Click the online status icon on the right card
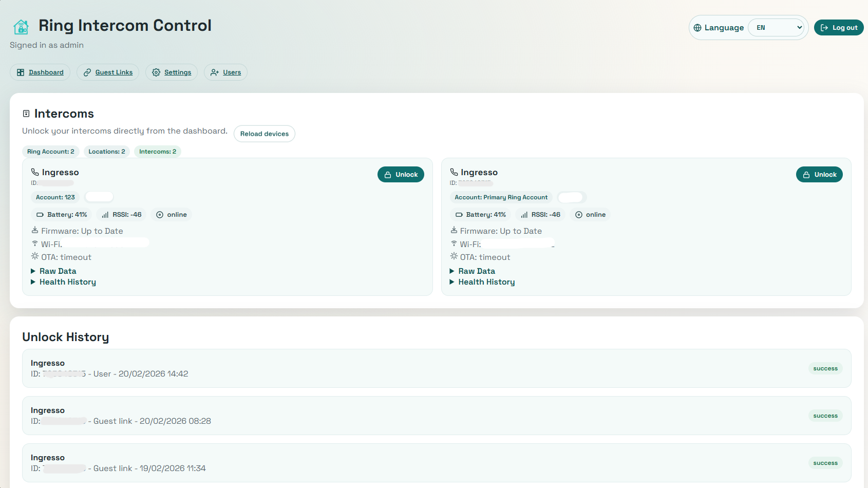Viewport: 868px width, 488px height. [578, 214]
